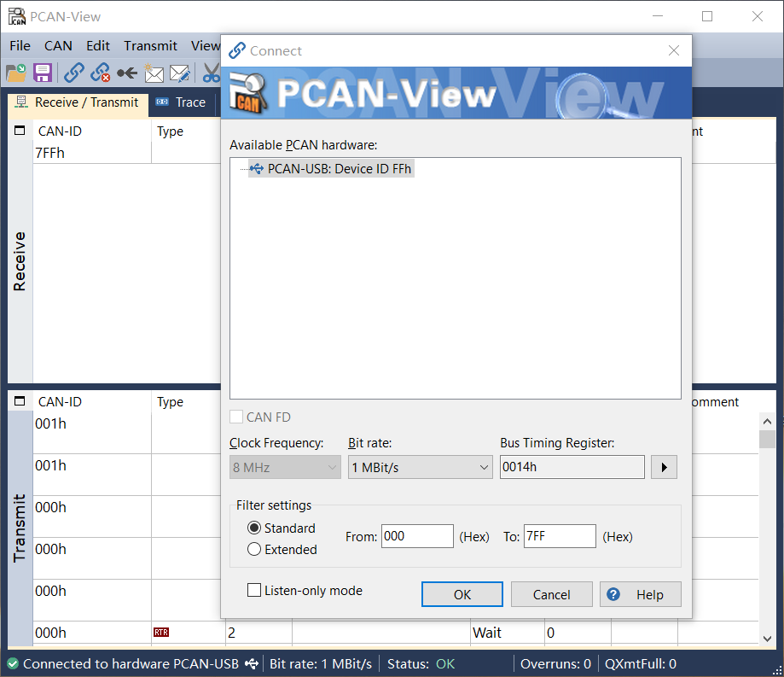Click the Cut scissors toolbar icon
This screenshot has height=677, width=784.
pos(212,73)
